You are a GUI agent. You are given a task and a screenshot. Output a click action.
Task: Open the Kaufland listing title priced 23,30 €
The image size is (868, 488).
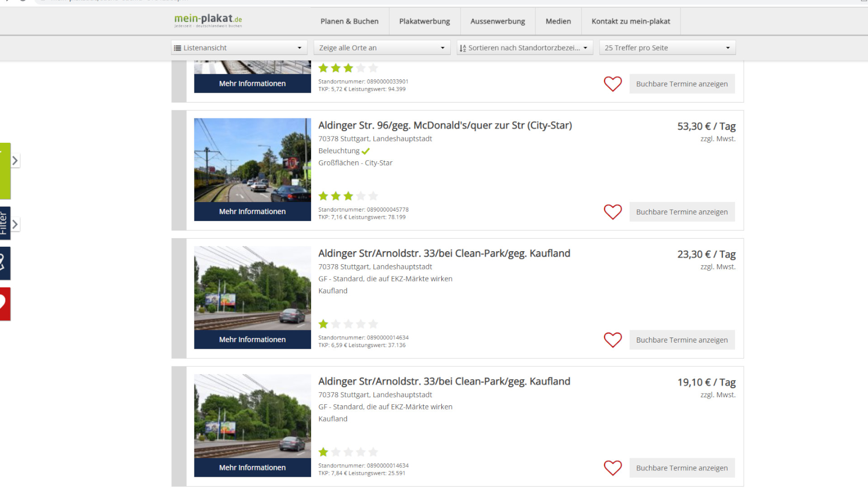444,253
